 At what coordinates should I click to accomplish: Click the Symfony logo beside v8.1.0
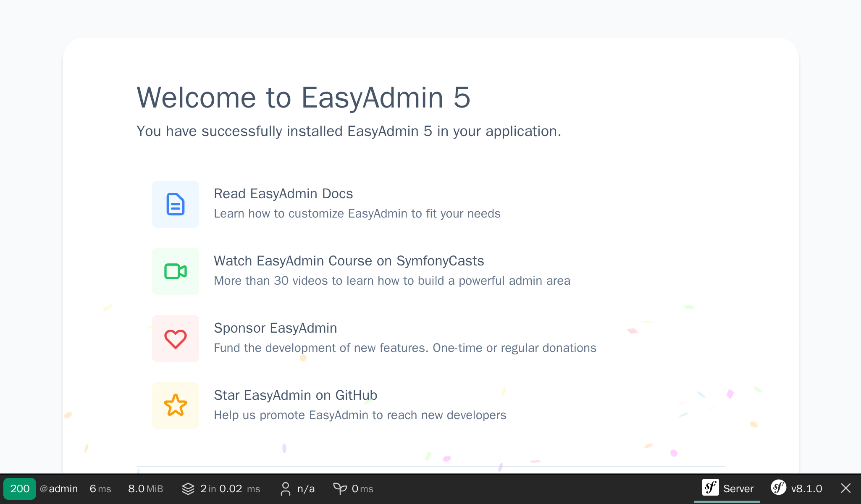pyautogui.click(x=779, y=488)
